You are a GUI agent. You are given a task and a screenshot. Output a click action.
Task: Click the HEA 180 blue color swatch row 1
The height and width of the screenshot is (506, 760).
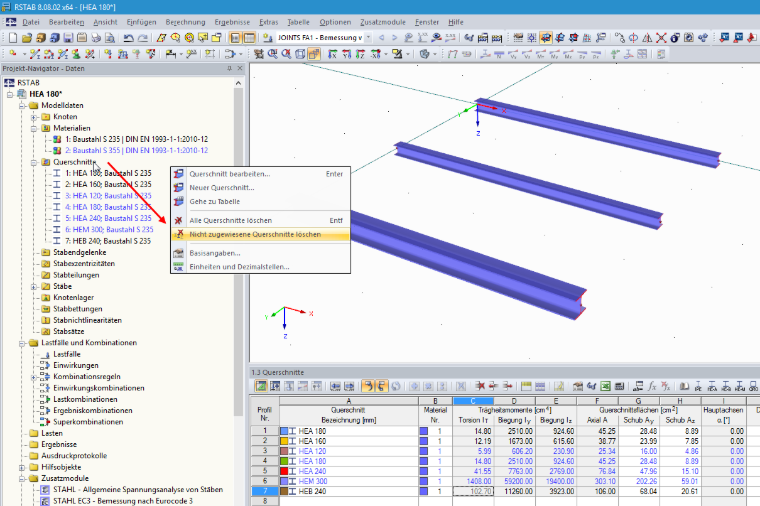[284, 431]
